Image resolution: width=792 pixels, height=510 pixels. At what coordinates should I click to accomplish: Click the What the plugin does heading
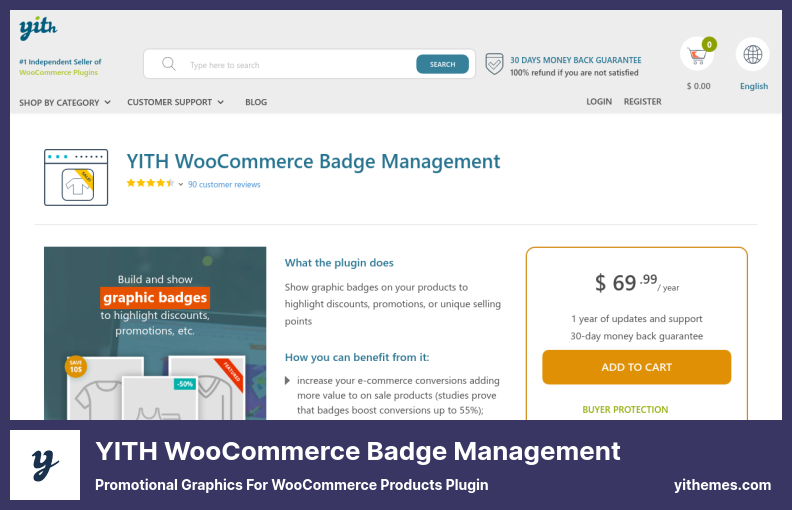click(x=339, y=263)
